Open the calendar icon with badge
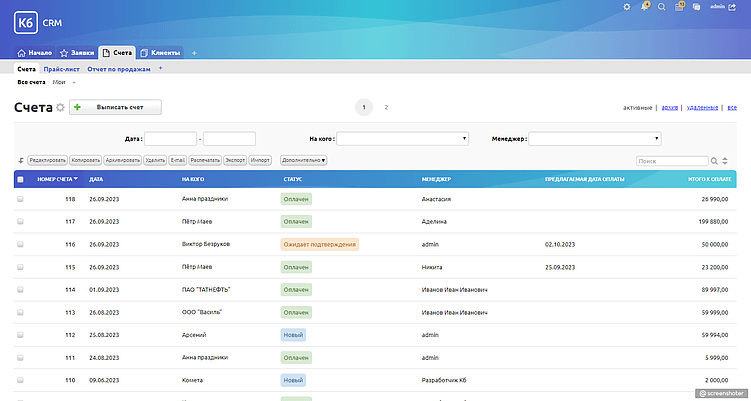This screenshot has height=401, width=751. coord(679,7)
